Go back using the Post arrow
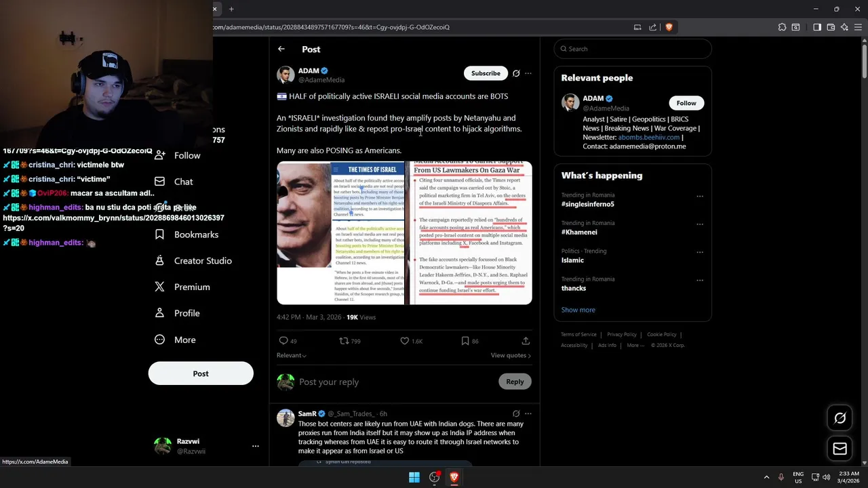Image resolution: width=868 pixels, height=488 pixels. [281, 49]
